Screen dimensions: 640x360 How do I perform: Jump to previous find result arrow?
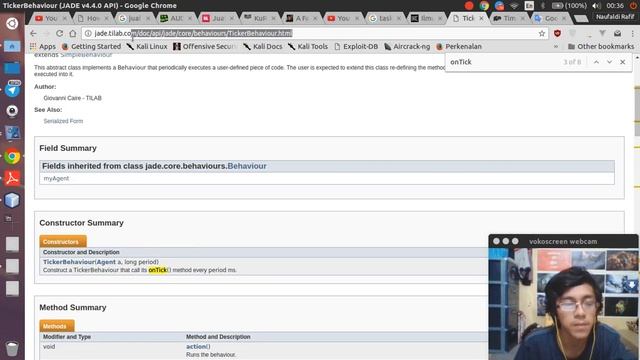(596, 62)
